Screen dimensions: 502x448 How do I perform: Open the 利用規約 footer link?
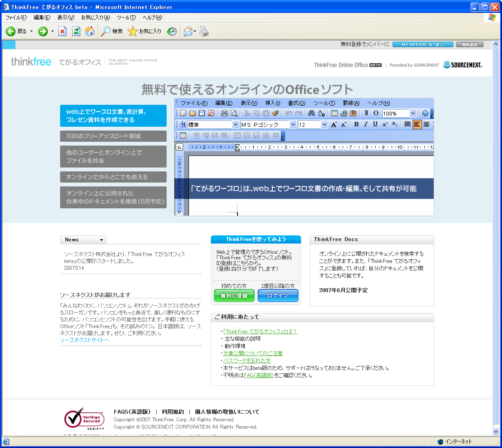tap(173, 412)
